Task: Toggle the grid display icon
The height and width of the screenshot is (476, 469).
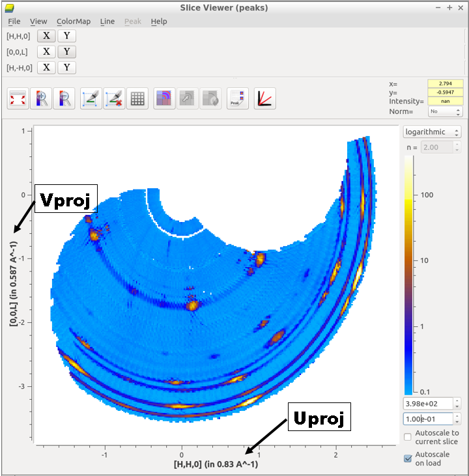Action: click(137, 98)
